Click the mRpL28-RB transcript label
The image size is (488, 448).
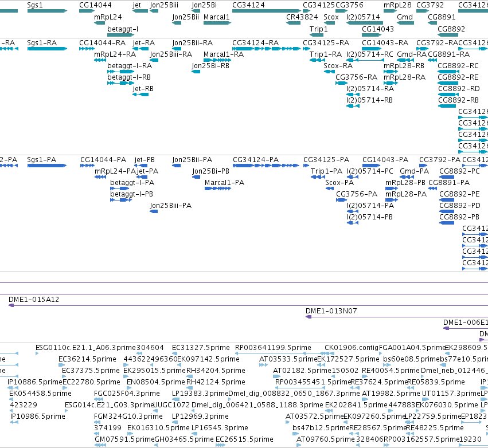(404, 66)
